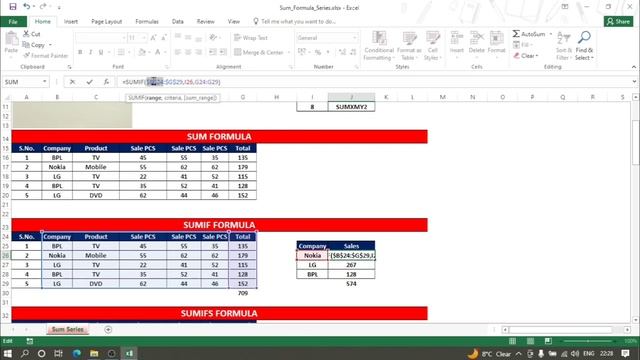The width and height of the screenshot is (640, 360).
Task: Open the General number format dropdown
Action: pos(355,38)
